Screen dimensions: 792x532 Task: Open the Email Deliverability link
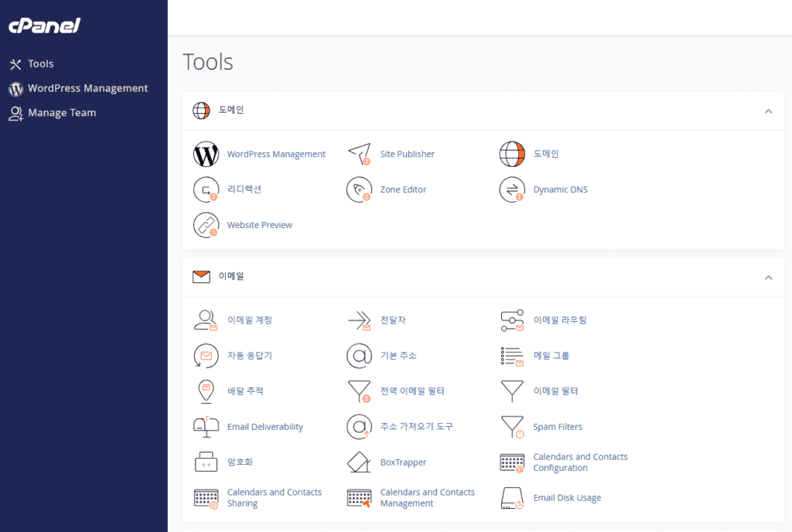pyautogui.click(x=265, y=427)
